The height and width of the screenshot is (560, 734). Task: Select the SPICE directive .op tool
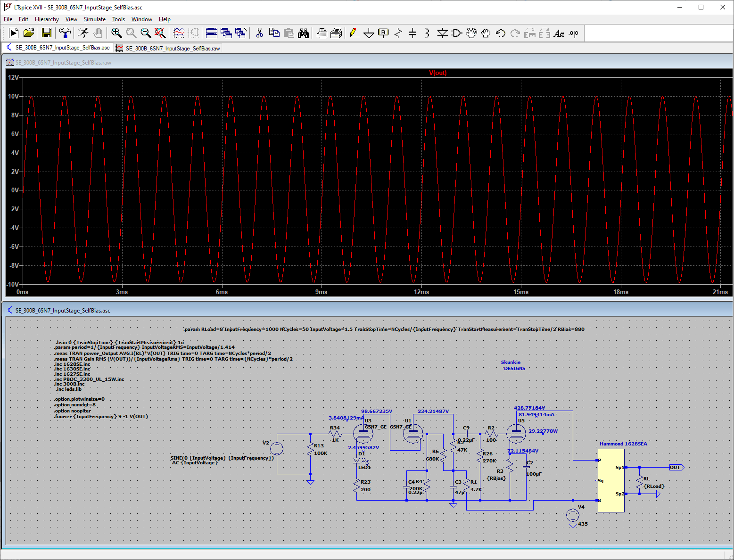tap(573, 33)
